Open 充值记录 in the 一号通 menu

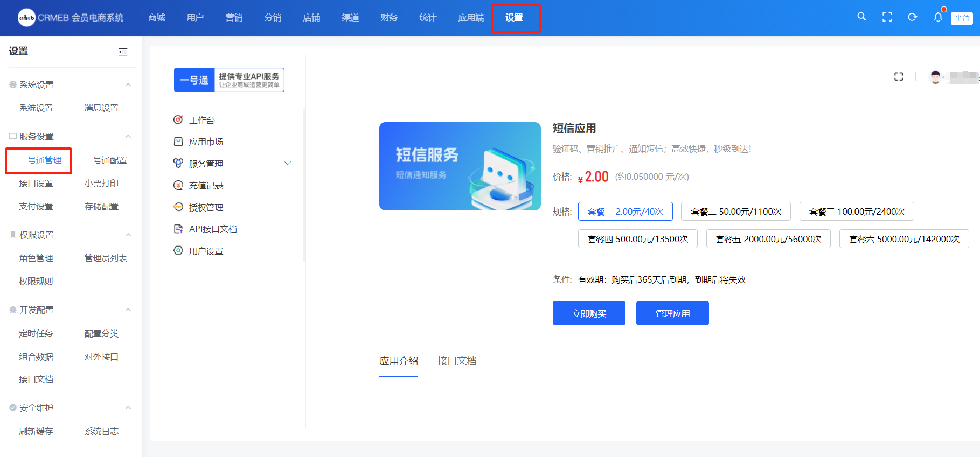click(206, 185)
